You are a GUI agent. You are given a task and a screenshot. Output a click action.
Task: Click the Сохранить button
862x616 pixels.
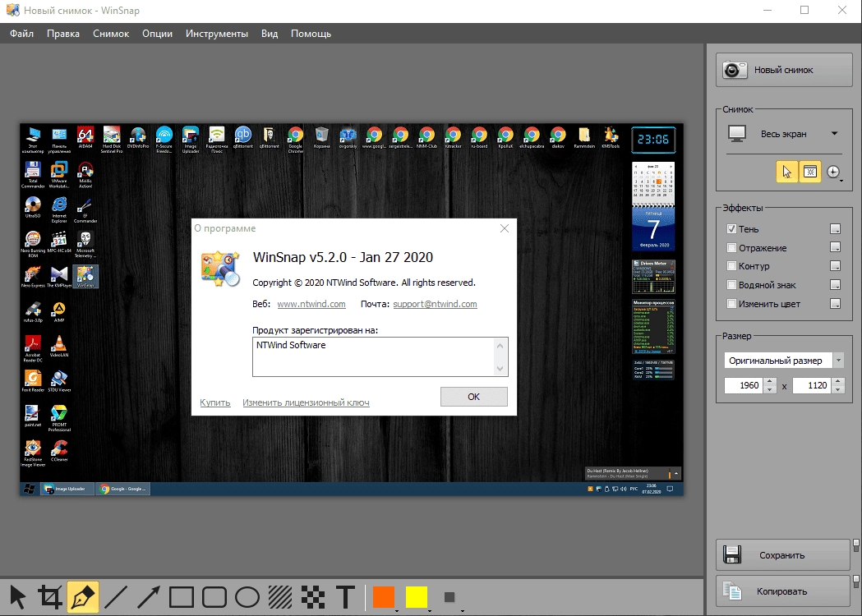[x=783, y=555]
